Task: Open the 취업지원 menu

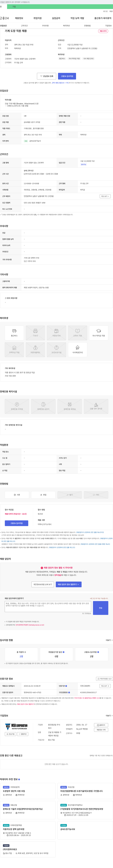Action: point(38,18)
